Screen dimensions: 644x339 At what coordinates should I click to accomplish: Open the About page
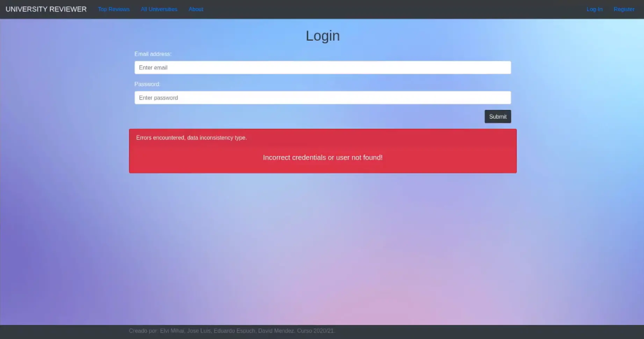click(196, 9)
